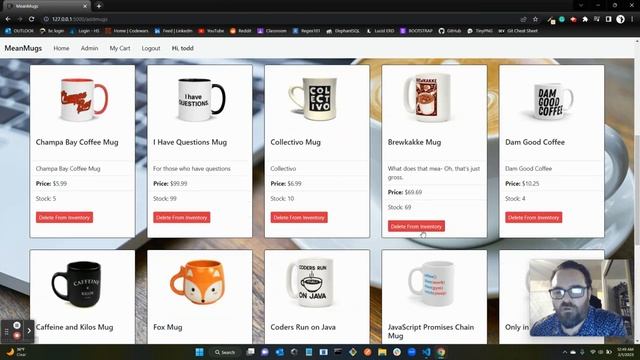Open Visual Studio Code from the taskbar
640x360 pixels.
pos(427,352)
